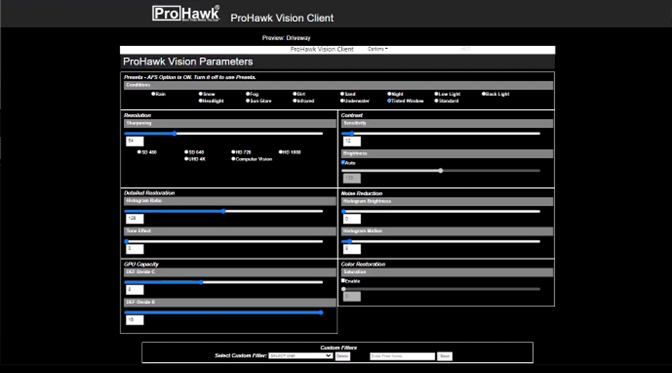Click the GPU Capacity section title
The image size is (672, 373).
[x=141, y=264]
